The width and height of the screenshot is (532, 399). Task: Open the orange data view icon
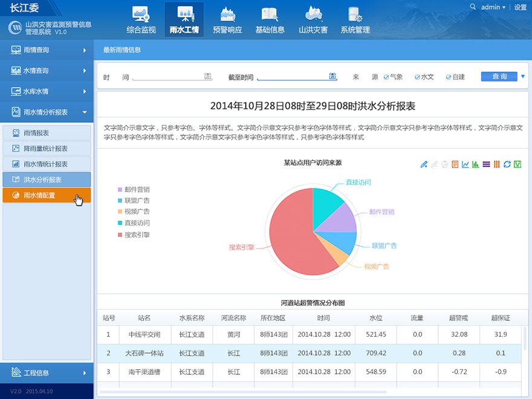click(455, 164)
